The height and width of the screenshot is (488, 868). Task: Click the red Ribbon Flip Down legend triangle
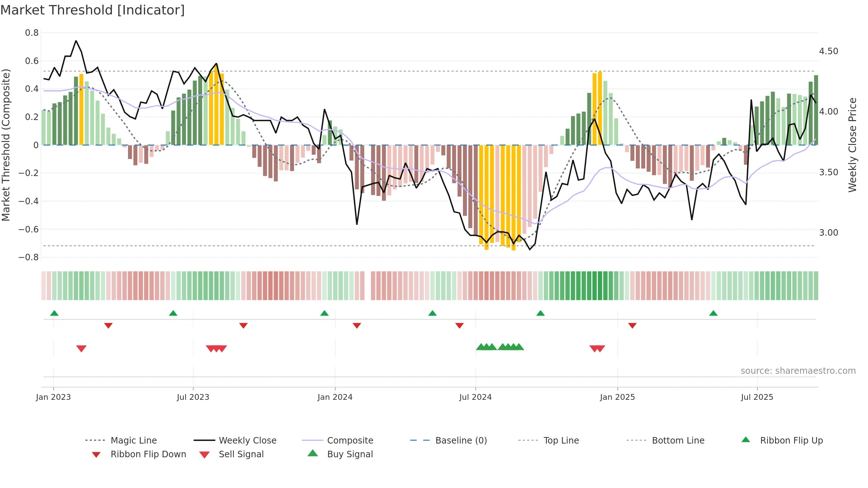(x=96, y=455)
